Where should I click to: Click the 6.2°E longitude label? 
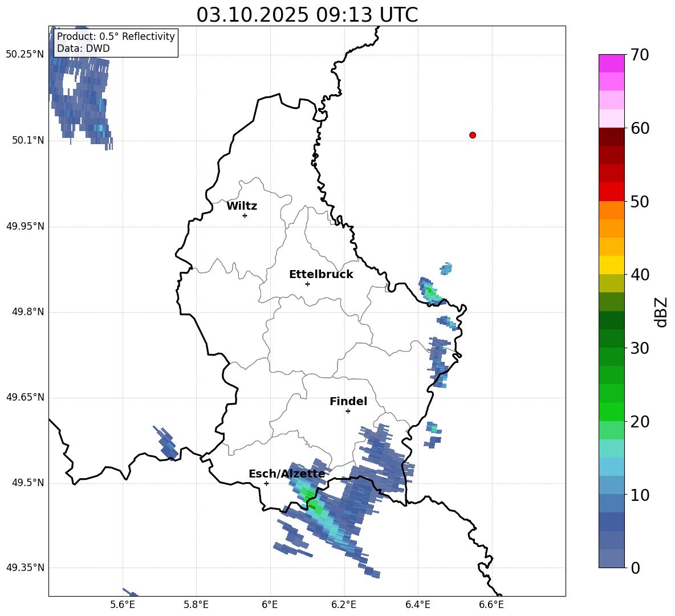point(344,605)
